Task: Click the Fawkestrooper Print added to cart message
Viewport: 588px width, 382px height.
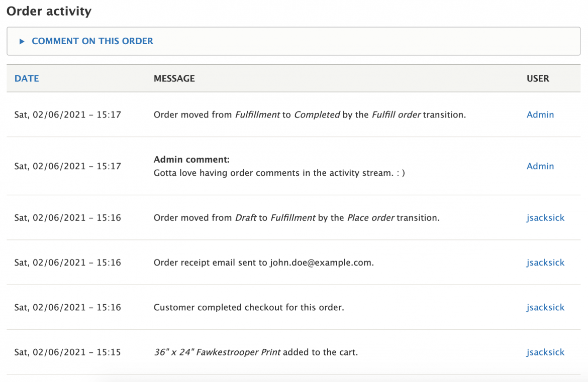Action: pyautogui.click(x=256, y=352)
